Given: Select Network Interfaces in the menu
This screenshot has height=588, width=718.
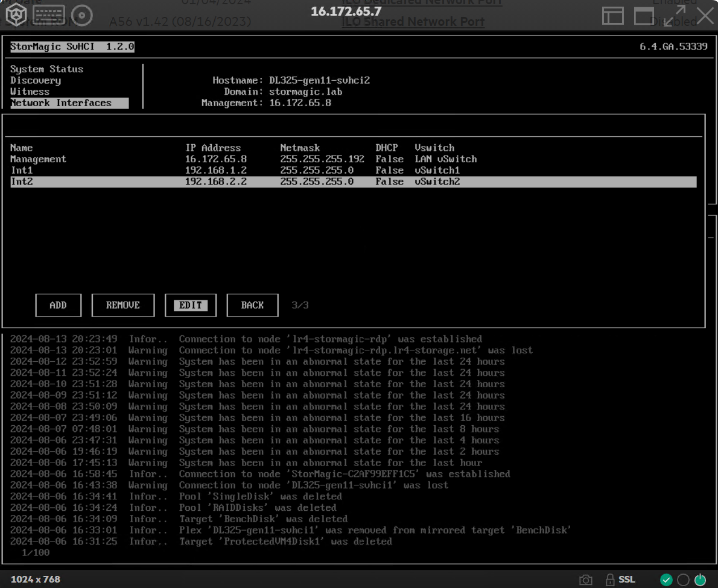Looking at the screenshot, I should 69,103.
